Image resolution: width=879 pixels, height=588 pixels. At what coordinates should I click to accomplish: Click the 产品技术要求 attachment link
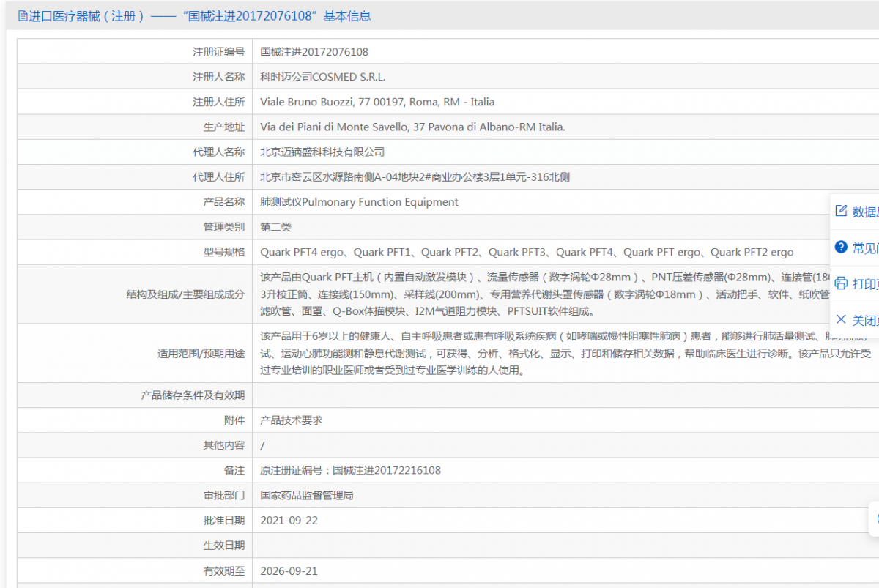[292, 420]
